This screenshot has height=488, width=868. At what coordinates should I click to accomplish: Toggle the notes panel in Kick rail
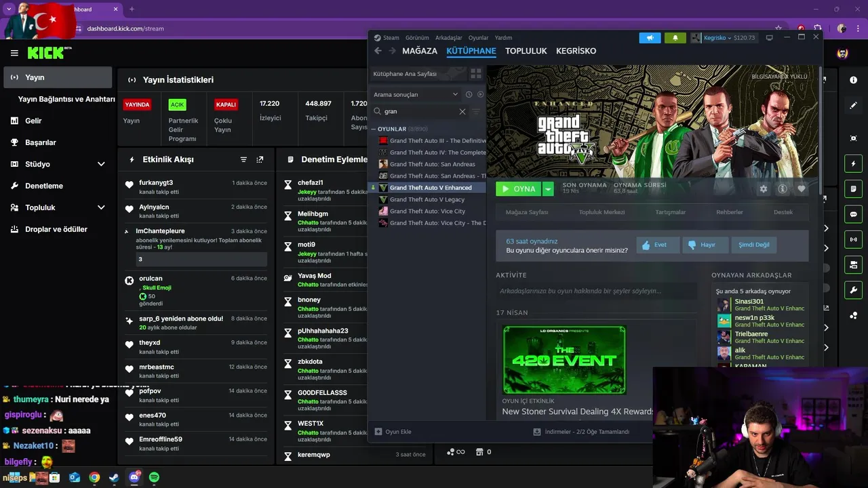pyautogui.click(x=853, y=189)
